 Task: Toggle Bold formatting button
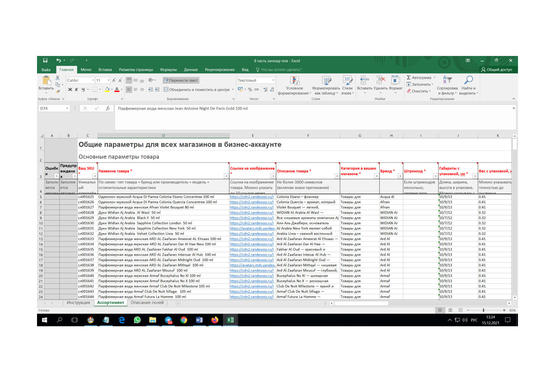(70, 89)
